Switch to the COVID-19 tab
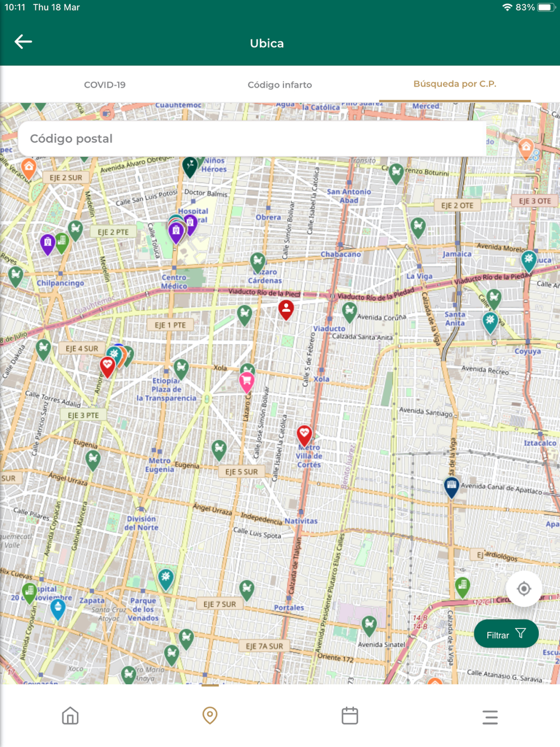 pos(105,85)
